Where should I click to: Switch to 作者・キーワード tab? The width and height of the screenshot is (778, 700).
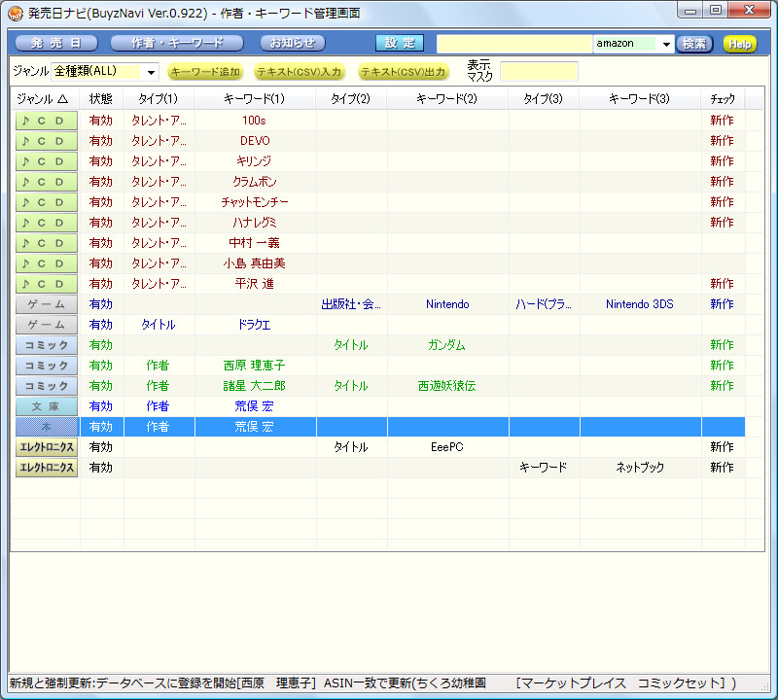pyautogui.click(x=177, y=43)
